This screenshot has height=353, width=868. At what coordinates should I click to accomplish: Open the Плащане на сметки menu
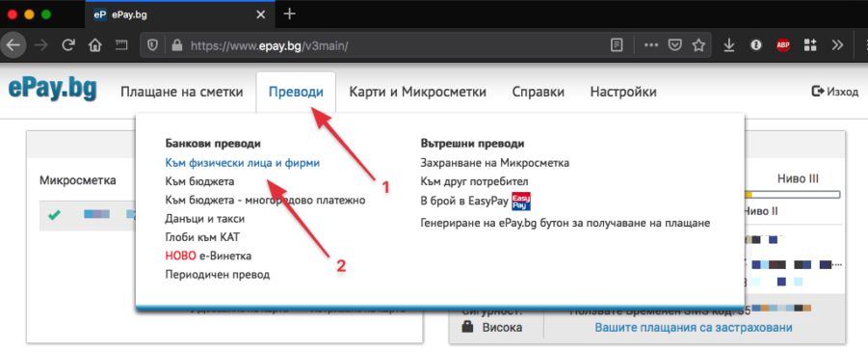coord(181,92)
